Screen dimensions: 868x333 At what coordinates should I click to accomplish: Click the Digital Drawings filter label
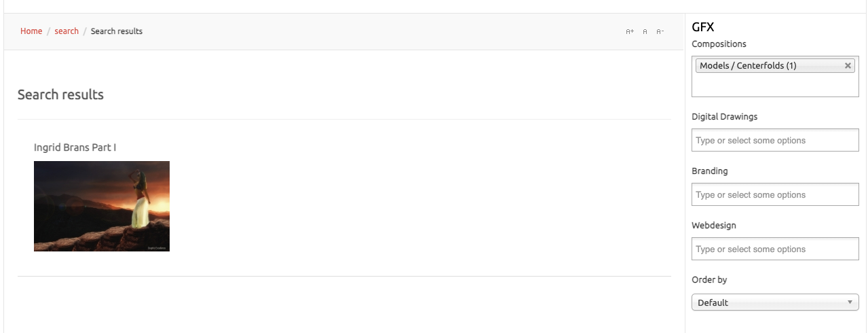[x=724, y=117]
